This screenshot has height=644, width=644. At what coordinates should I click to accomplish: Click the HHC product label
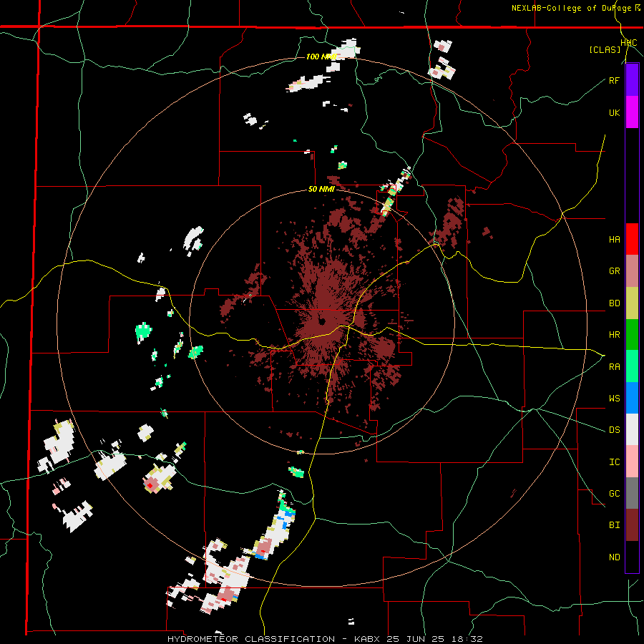pyautogui.click(x=629, y=43)
